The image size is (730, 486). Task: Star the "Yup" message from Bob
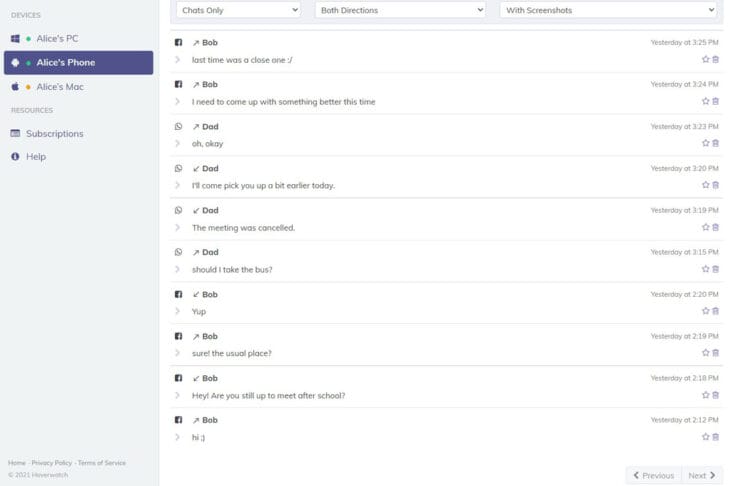705,311
